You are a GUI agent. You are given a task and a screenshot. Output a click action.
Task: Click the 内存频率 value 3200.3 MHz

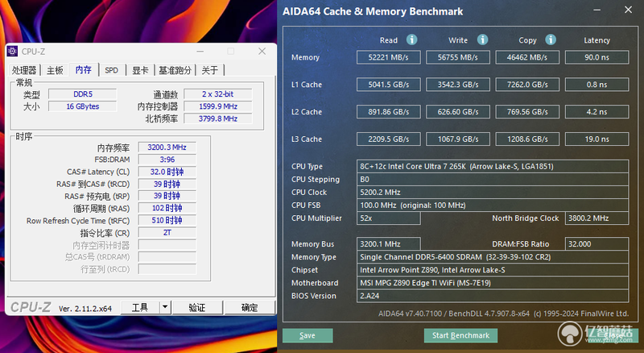pyautogui.click(x=167, y=147)
